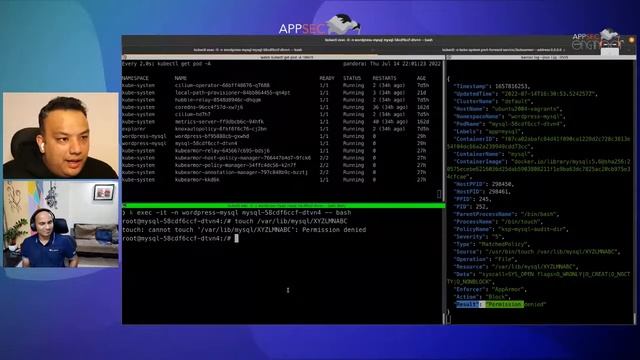Click the "PodName" JSON line
This screenshot has width=640, height=360.
510,124
